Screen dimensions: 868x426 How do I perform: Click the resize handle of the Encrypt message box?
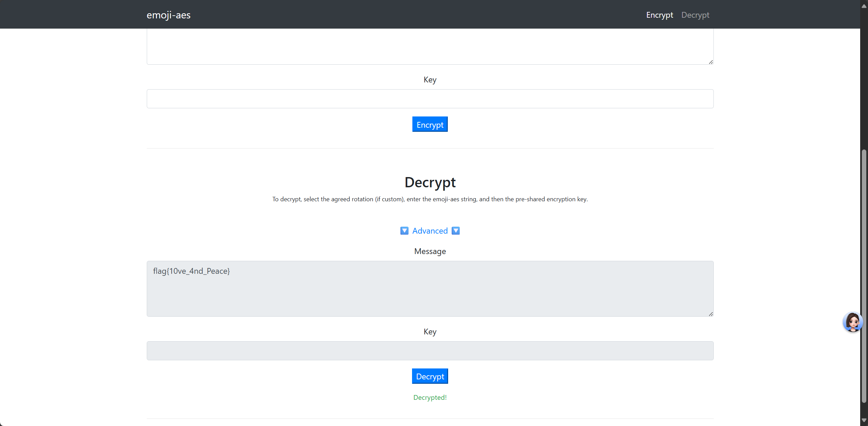tap(711, 62)
